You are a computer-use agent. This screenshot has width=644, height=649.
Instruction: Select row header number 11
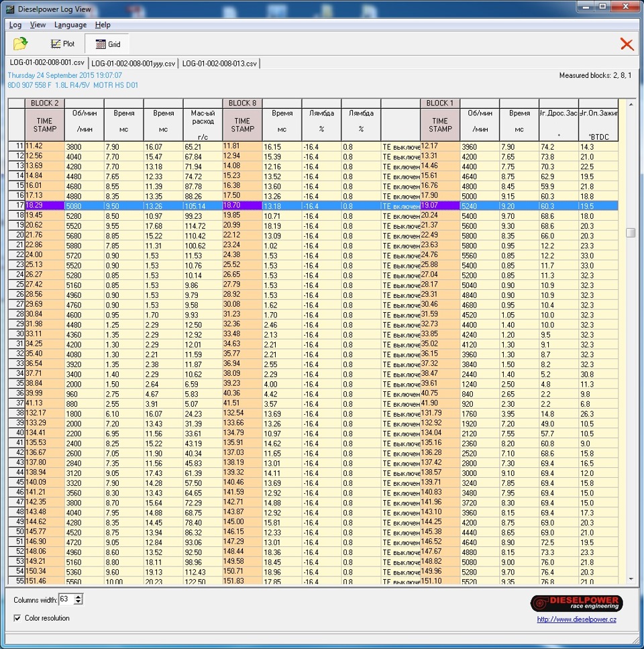17,146
